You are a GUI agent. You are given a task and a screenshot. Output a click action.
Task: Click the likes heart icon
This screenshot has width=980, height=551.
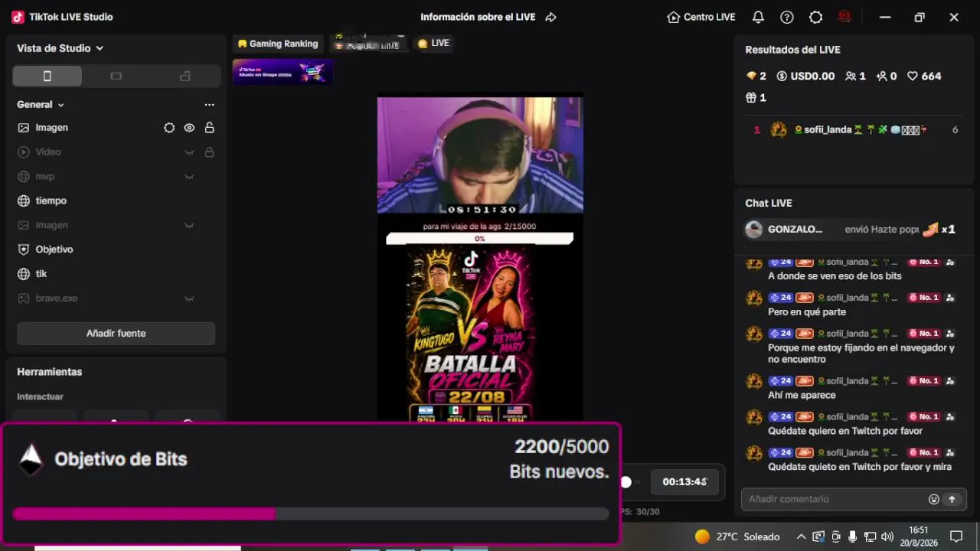click(913, 76)
